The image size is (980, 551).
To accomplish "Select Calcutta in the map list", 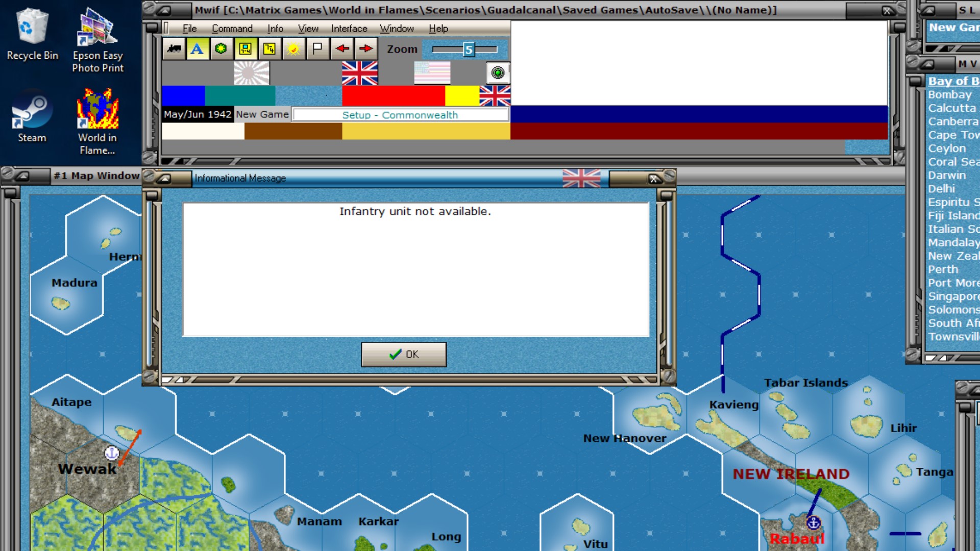I will (x=952, y=108).
